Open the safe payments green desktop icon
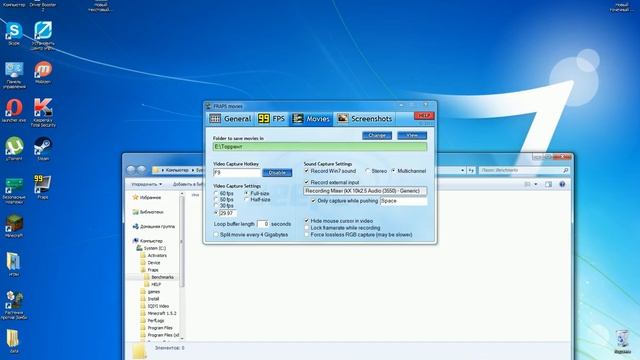 (14, 190)
